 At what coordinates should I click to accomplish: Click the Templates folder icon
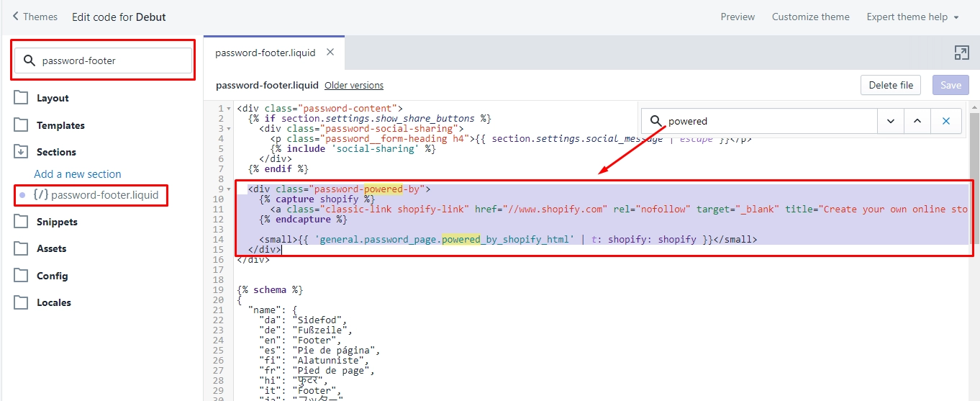21,125
